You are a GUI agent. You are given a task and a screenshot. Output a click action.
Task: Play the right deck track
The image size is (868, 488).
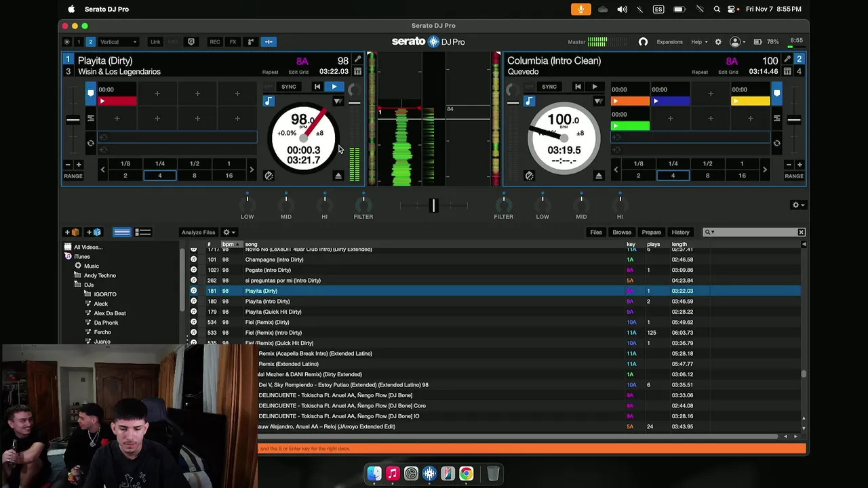coord(594,87)
